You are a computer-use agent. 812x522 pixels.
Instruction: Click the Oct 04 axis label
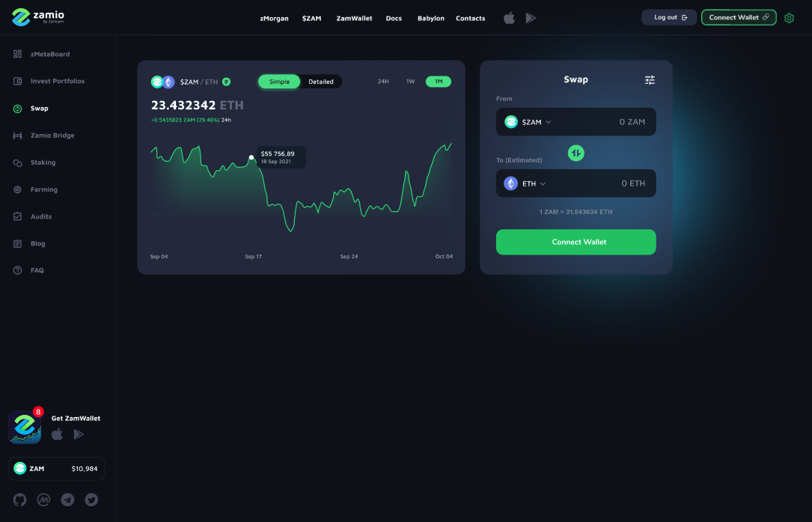pos(444,257)
